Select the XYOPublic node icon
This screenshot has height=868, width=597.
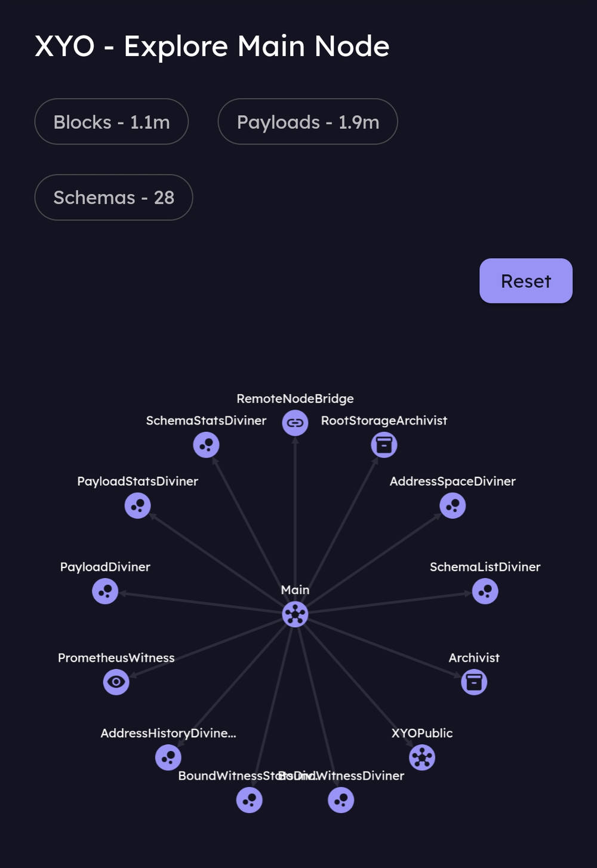[x=422, y=758]
